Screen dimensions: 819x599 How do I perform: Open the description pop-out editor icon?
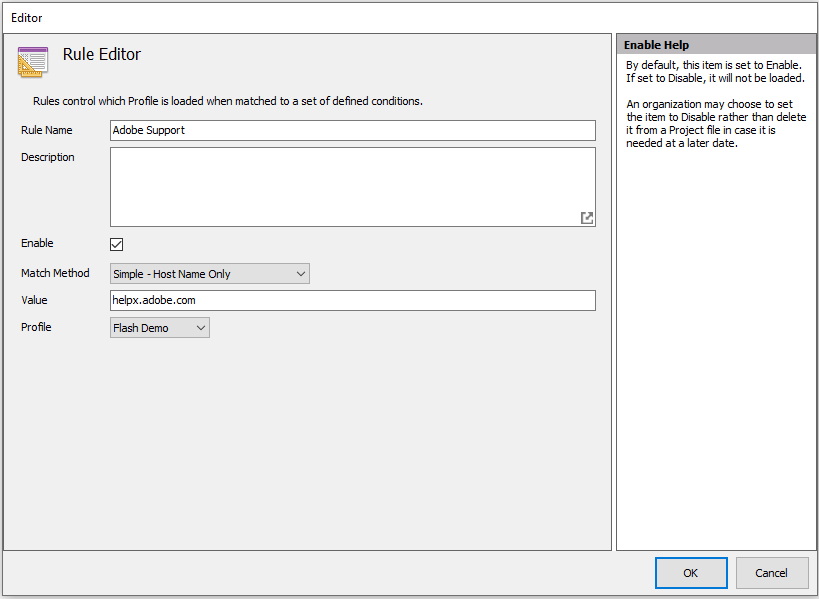587,218
